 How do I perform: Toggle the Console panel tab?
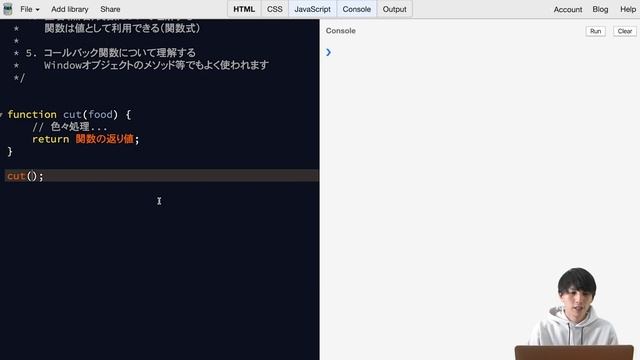click(x=357, y=9)
